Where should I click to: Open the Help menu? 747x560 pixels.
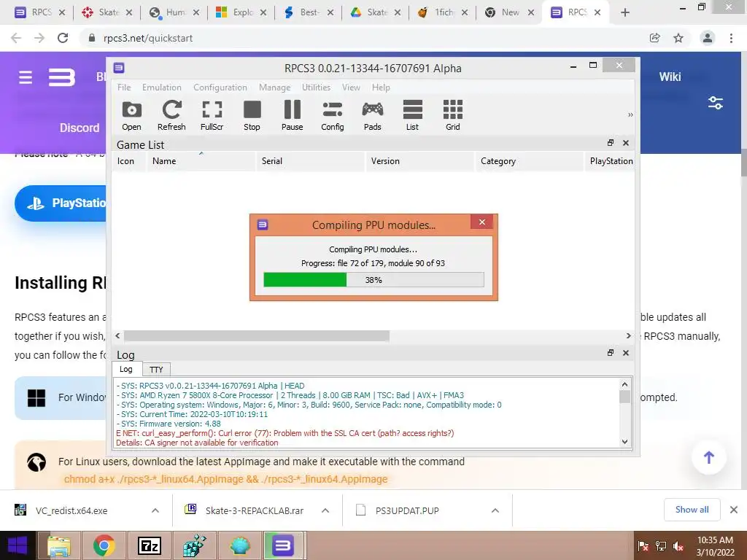pyautogui.click(x=381, y=87)
